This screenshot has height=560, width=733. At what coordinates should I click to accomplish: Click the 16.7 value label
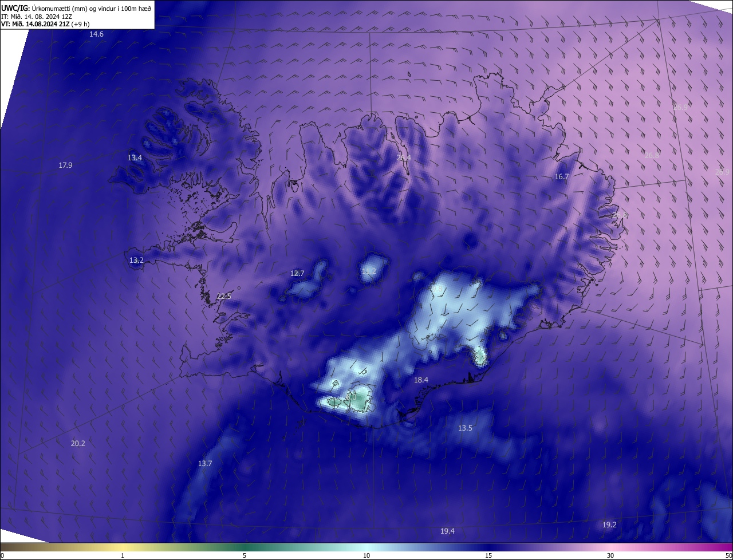562,176
